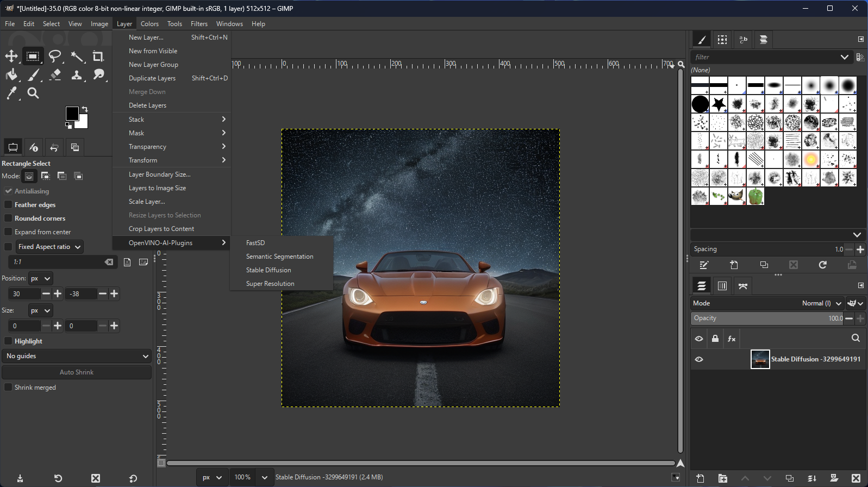
Task: Select the Color Picker tool
Action: coord(11,93)
